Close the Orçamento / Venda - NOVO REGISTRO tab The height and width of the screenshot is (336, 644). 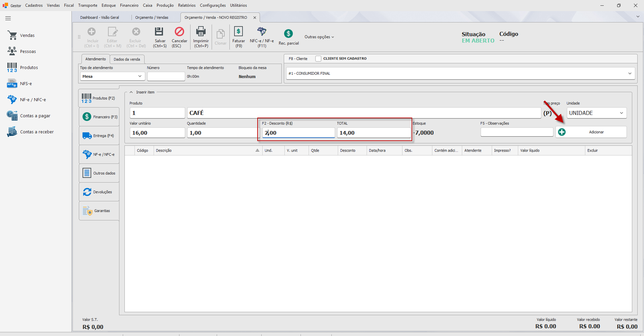click(x=254, y=18)
